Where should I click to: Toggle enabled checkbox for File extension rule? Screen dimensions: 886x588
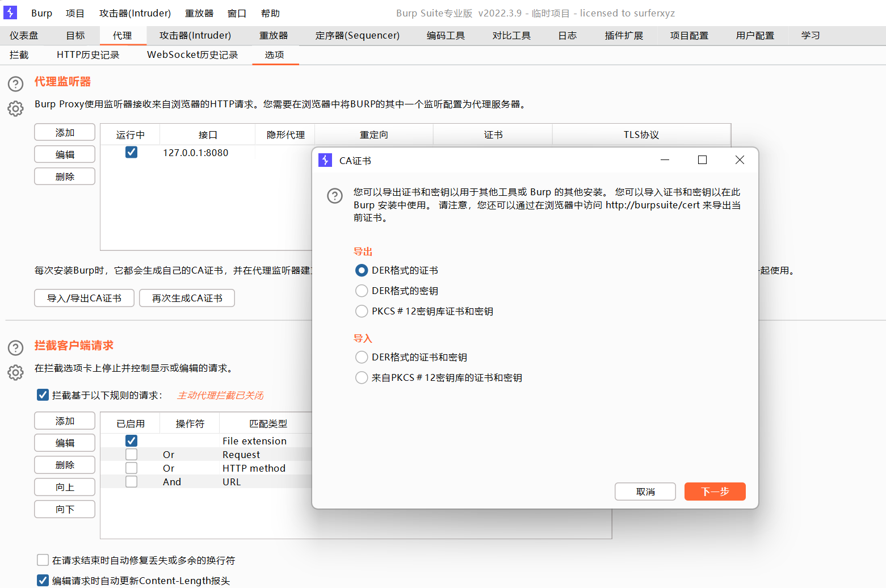(131, 440)
